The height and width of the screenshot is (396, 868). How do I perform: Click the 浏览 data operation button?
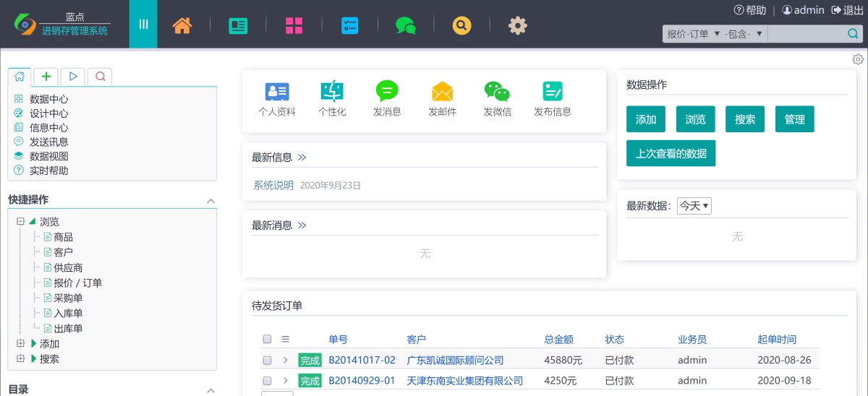click(x=695, y=119)
